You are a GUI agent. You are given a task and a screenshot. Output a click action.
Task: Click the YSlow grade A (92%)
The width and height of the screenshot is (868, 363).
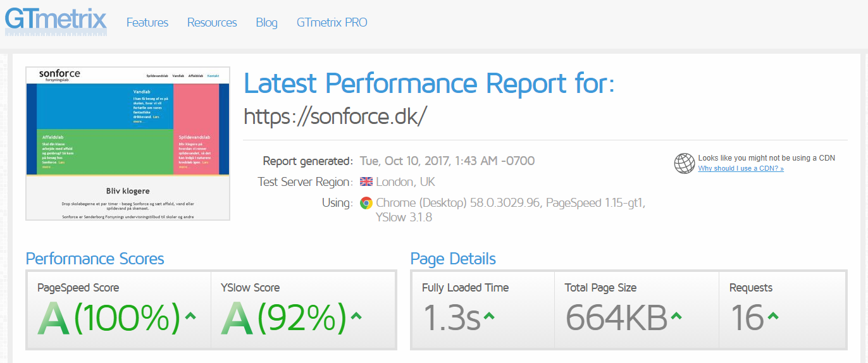pyautogui.click(x=283, y=317)
